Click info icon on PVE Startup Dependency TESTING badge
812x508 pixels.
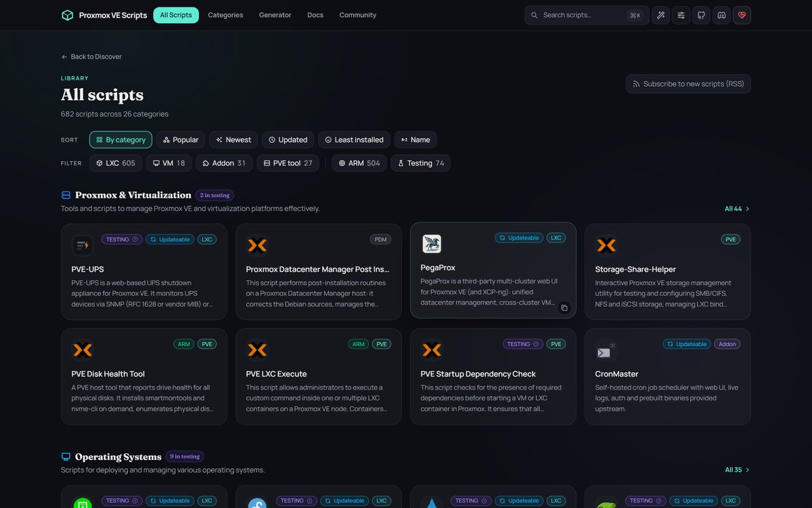point(536,344)
